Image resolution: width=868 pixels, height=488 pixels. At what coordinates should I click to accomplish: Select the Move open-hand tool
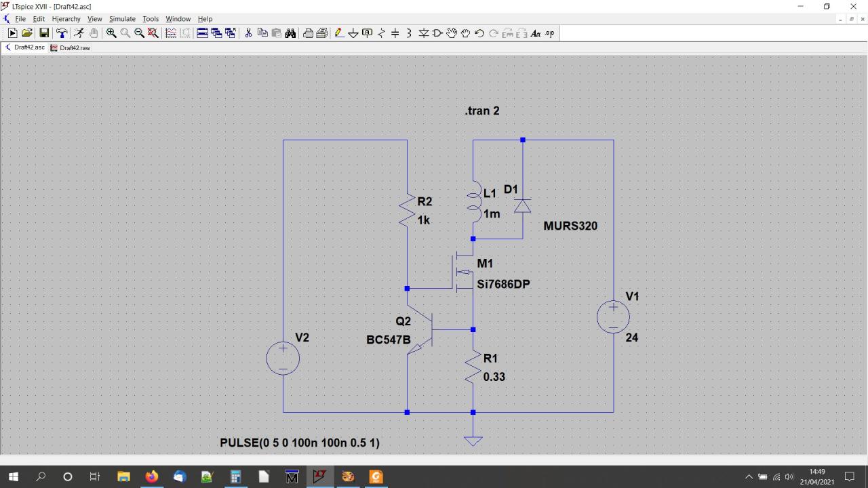[452, 33]
